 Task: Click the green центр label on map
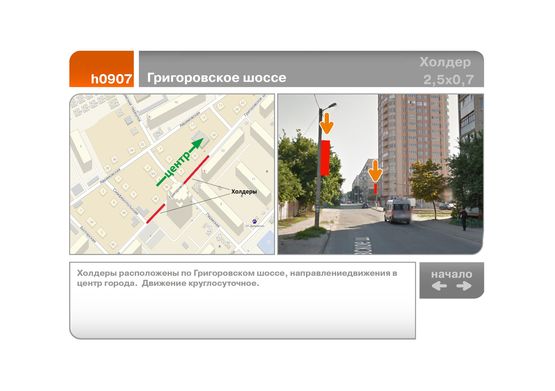178,164
